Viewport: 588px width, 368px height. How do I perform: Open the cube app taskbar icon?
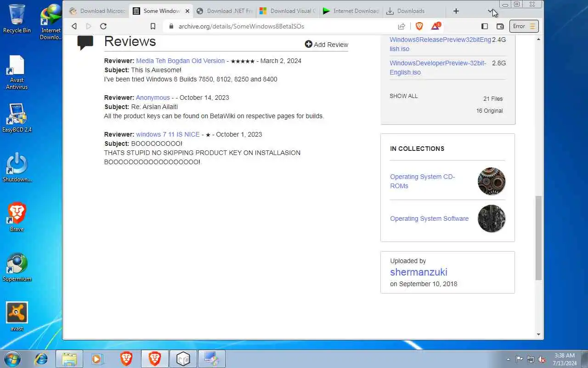183,359
